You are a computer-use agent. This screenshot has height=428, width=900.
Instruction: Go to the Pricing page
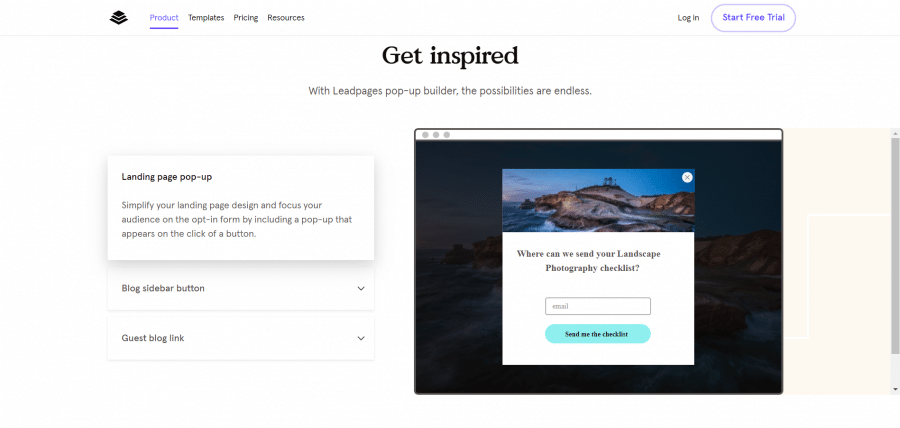pos(246,18)
